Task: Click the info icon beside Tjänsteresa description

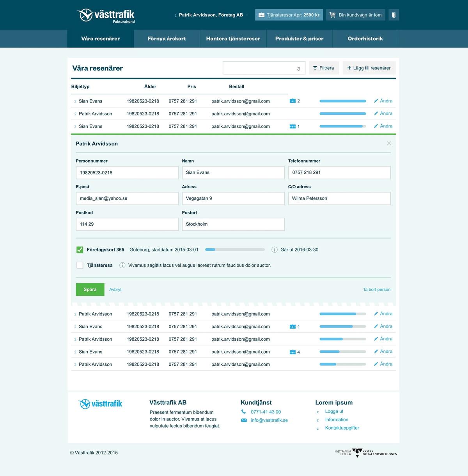Action: click(x=122, y=265)
